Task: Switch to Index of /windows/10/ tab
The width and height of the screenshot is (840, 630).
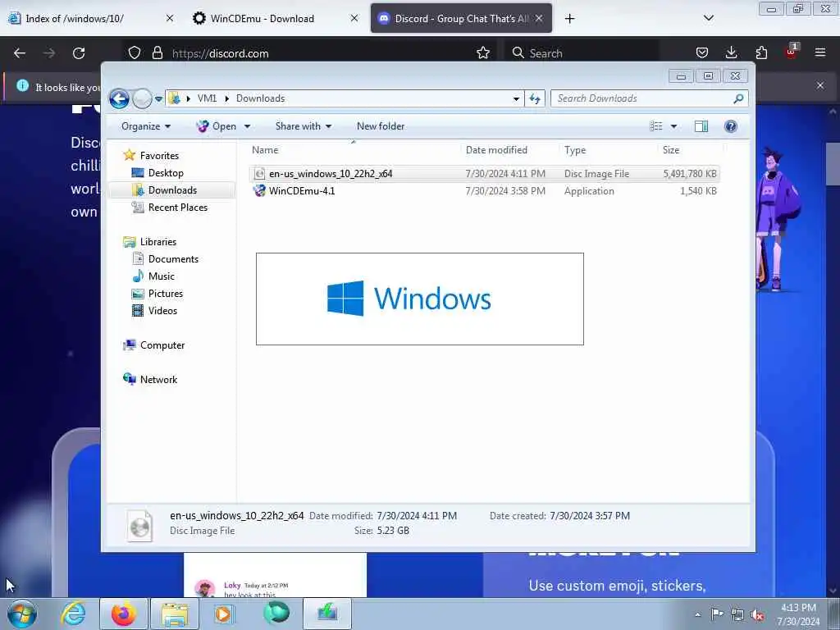Action: pyautogui.click(x=75, y=18)
